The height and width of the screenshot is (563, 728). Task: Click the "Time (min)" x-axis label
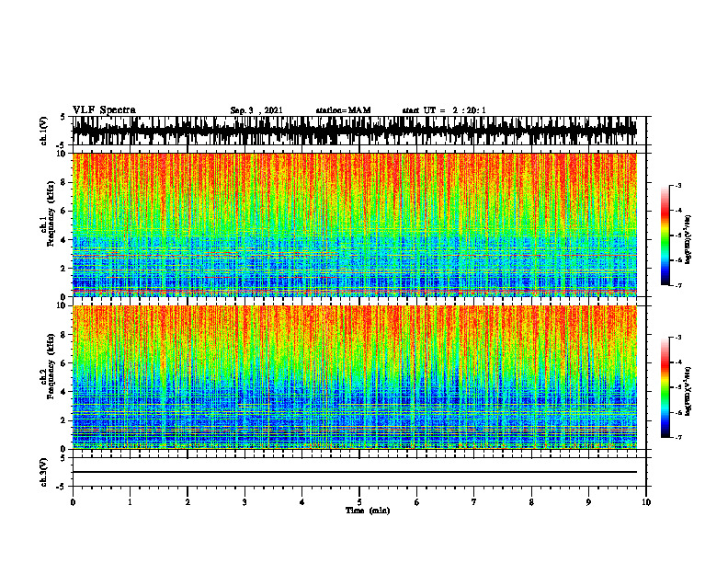tap(368, 511)
